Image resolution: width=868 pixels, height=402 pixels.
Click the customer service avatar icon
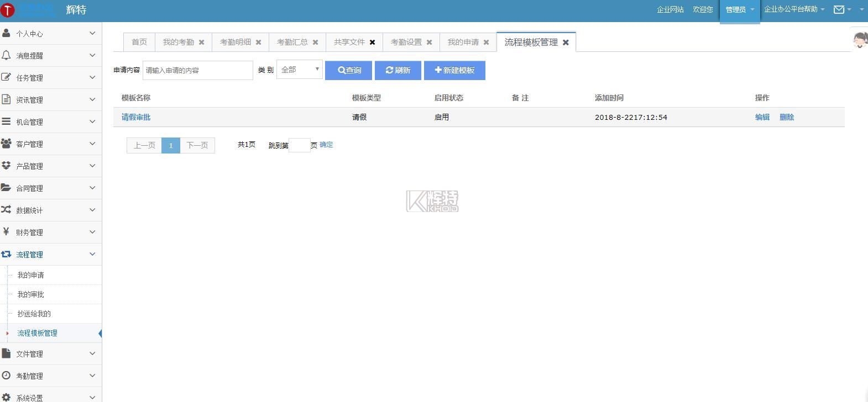(x=860, y=40)
